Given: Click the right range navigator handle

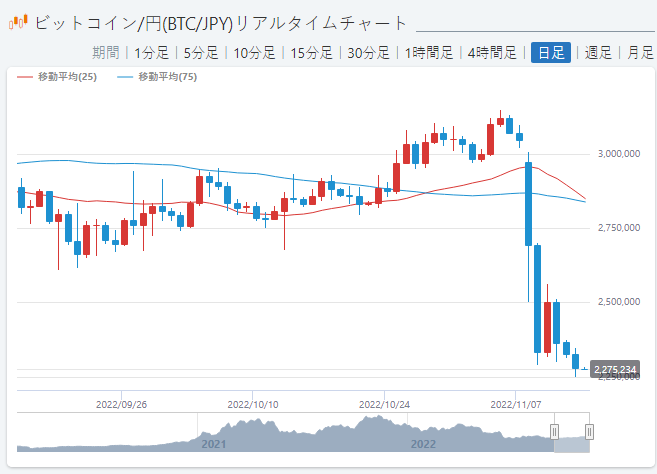Looking at the screenshot, I should click(x=589, y=432).
